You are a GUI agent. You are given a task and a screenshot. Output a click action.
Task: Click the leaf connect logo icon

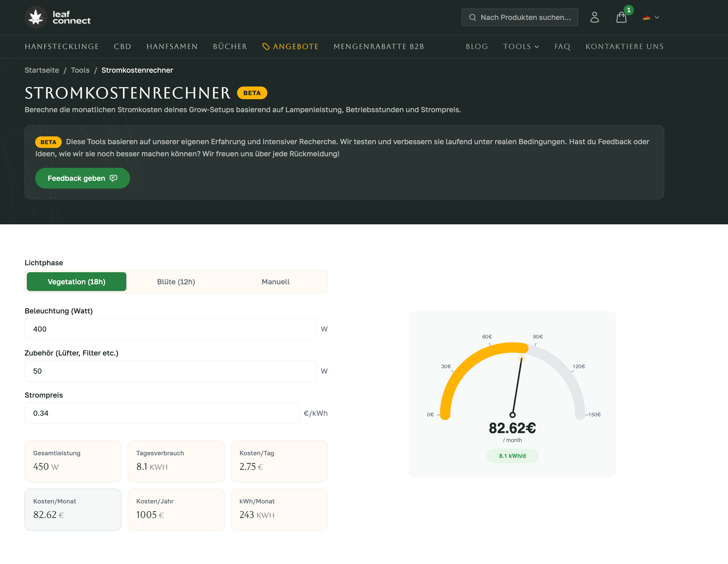tap(36, 17)
